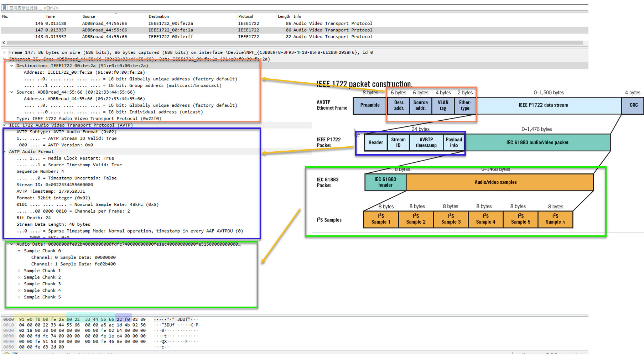Expand "Sample Chunk 3"
The image size is (644, 355).
[19, 284]
